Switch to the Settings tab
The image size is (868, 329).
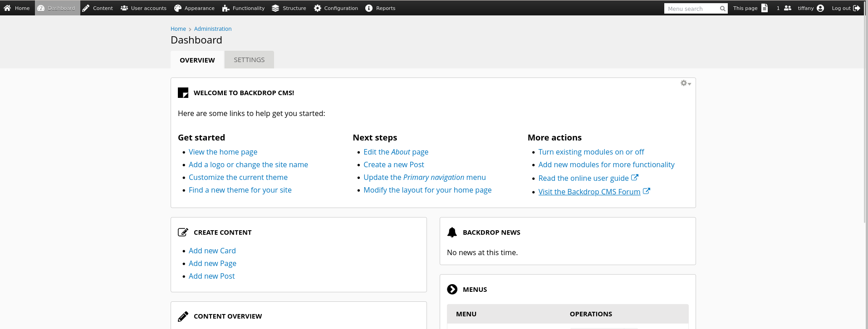pos(249,60)
